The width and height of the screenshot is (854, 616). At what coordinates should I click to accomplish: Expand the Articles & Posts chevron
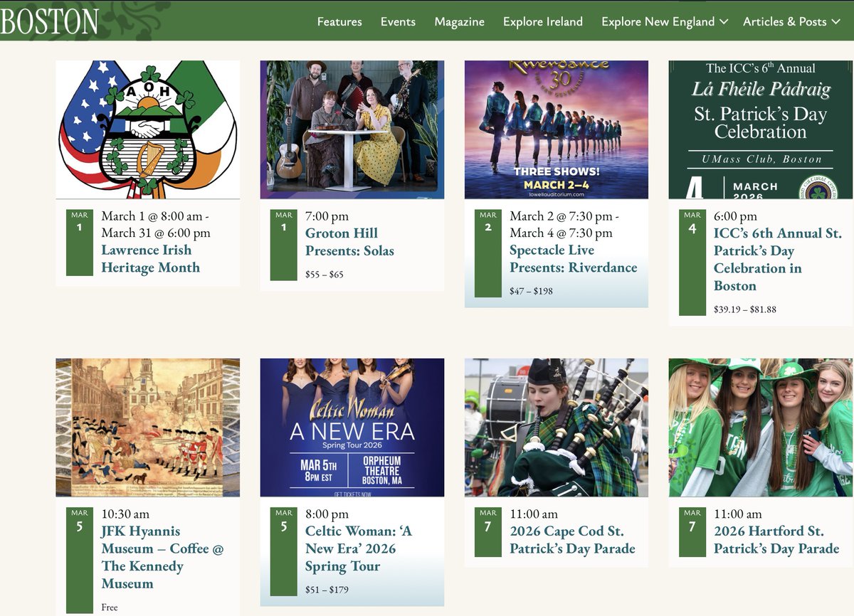[837, 21]
